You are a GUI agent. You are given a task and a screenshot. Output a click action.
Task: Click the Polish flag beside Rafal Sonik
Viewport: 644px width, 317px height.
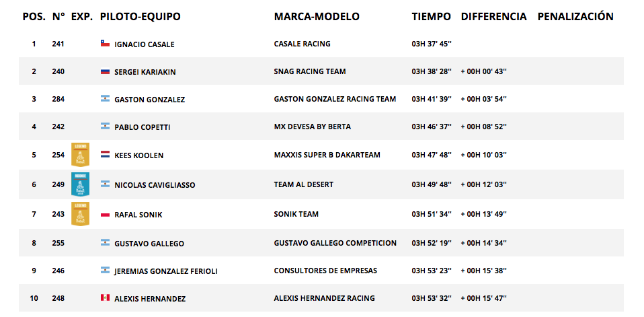coord(105,214)
